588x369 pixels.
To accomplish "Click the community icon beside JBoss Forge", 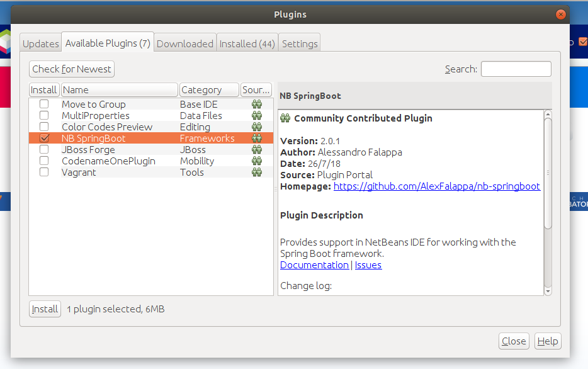I will pyautogui.click(x=257, y=149).
